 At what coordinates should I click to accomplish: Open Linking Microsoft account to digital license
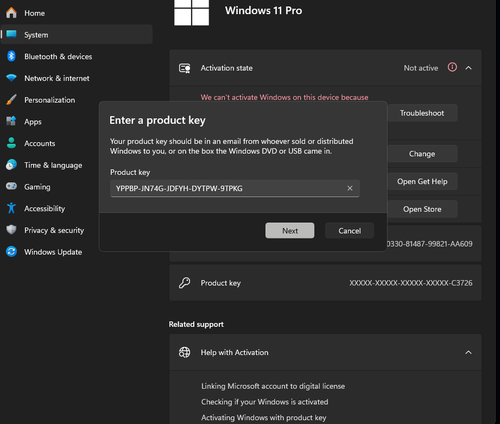[x=273, y=386]
